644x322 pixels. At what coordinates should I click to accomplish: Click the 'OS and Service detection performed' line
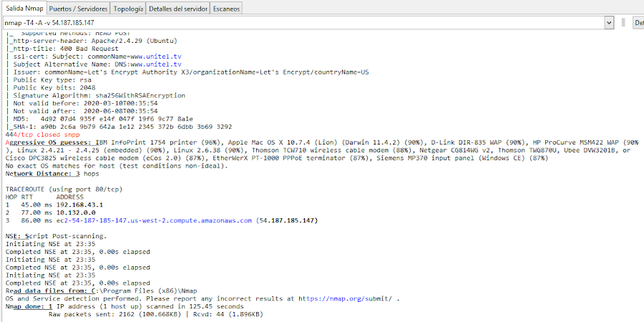tap(203, 298)
